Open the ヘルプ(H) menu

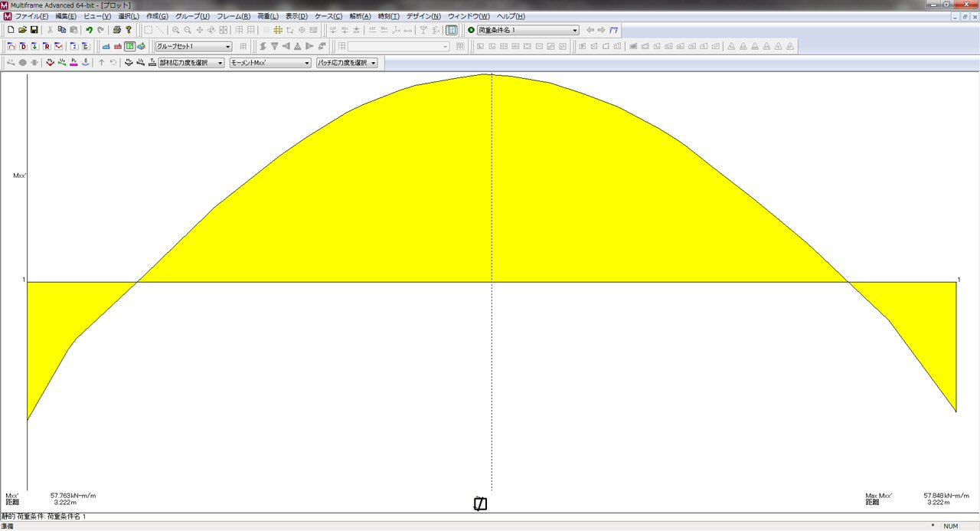click(x=511, y=16)
